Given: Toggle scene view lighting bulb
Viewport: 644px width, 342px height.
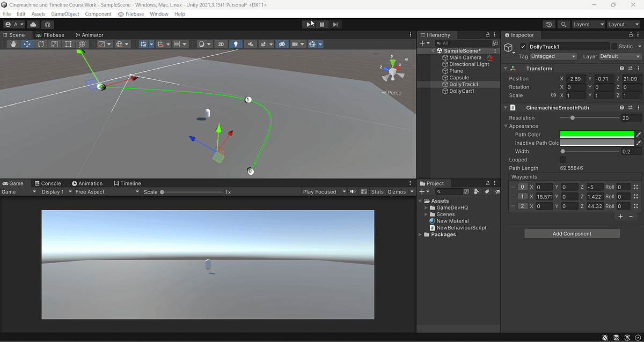Looking at the screenshot, I should click(x=236, y=44).
